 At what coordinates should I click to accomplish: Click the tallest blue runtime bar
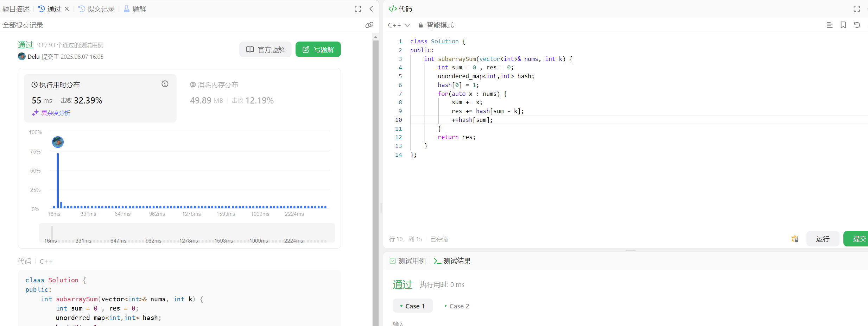coord(58,181)
